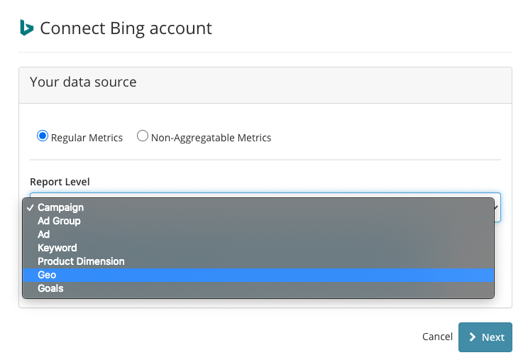The width and height of the screenshot is (528, 360).
Task: Click the Bing logo icon
Action: click(27, 28)
